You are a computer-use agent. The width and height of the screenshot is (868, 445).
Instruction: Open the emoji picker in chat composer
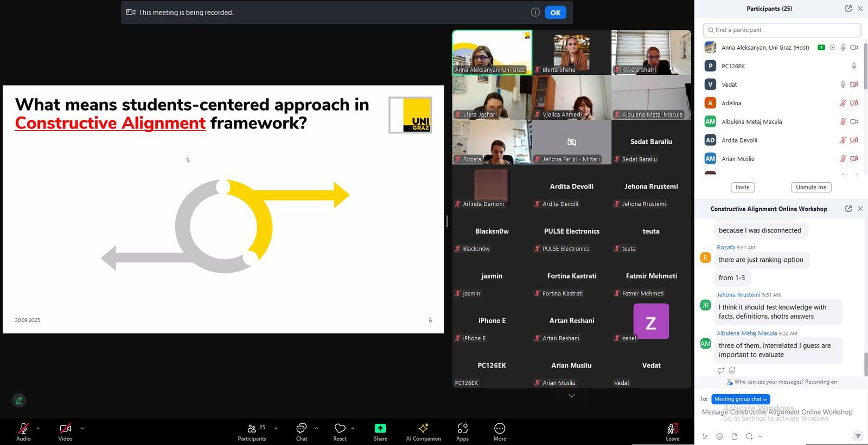719,436
